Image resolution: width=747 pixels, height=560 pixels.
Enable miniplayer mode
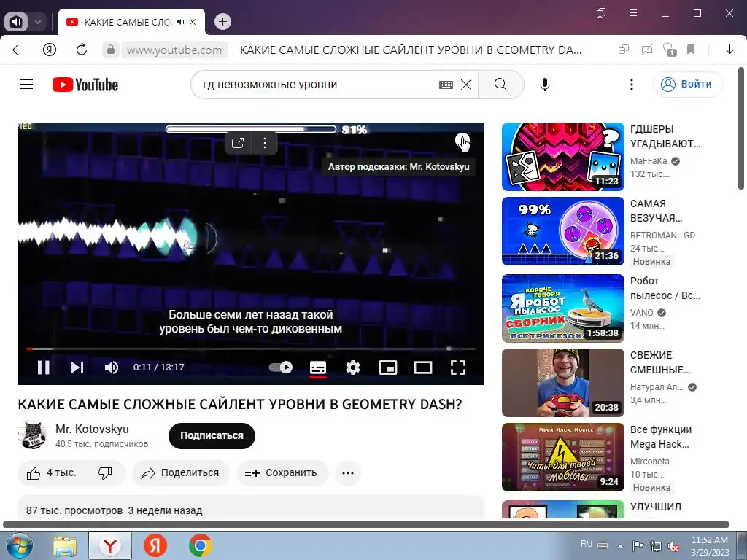(x=388, y=367)
